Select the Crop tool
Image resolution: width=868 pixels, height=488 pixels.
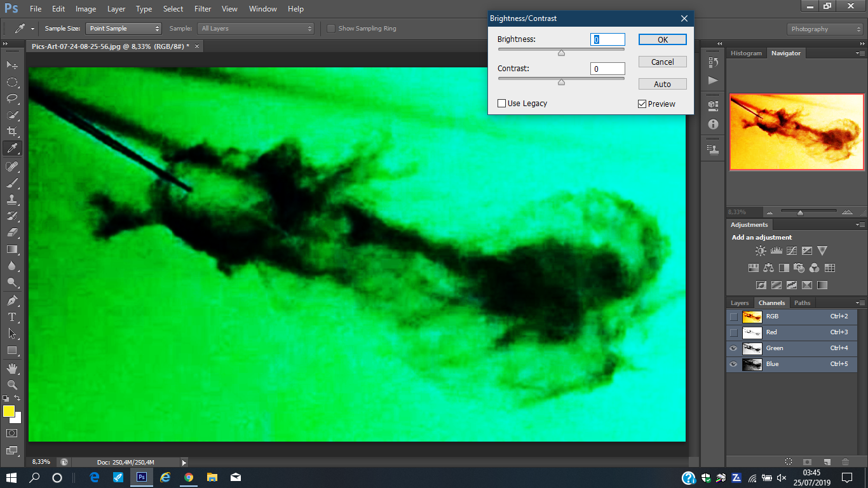[12, 132]
